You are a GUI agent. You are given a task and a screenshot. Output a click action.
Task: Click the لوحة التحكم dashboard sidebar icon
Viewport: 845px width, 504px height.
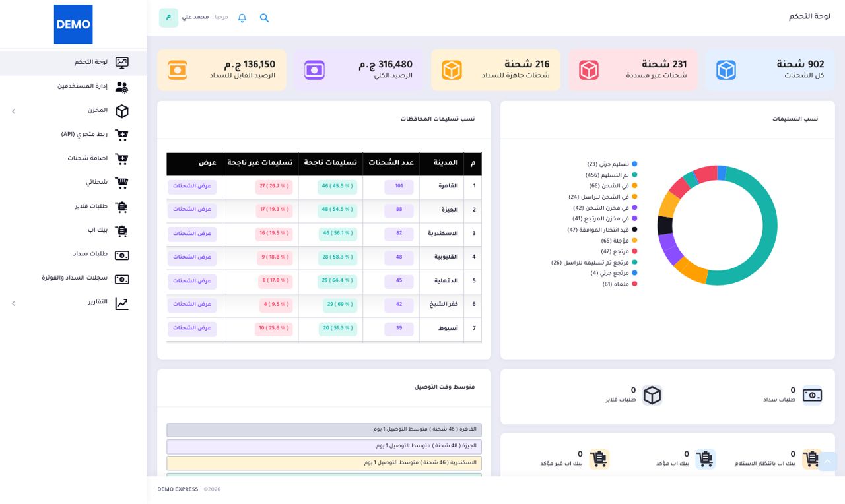click(x=121, y=63)
